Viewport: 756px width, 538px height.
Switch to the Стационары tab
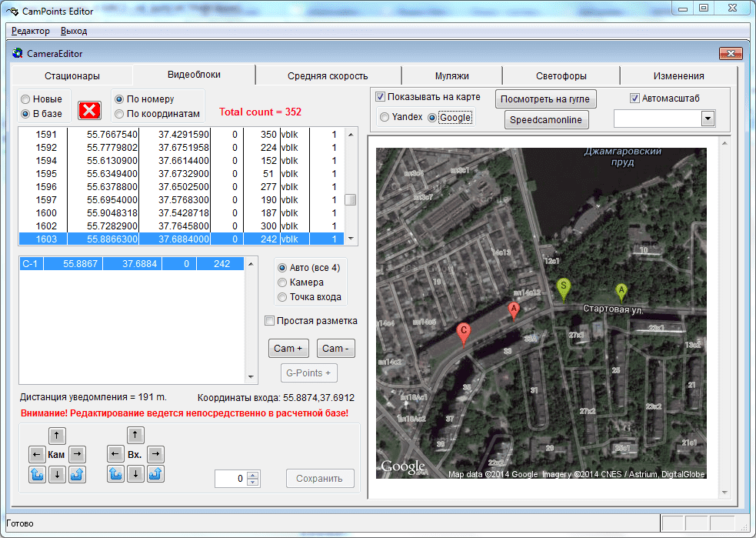72,75
